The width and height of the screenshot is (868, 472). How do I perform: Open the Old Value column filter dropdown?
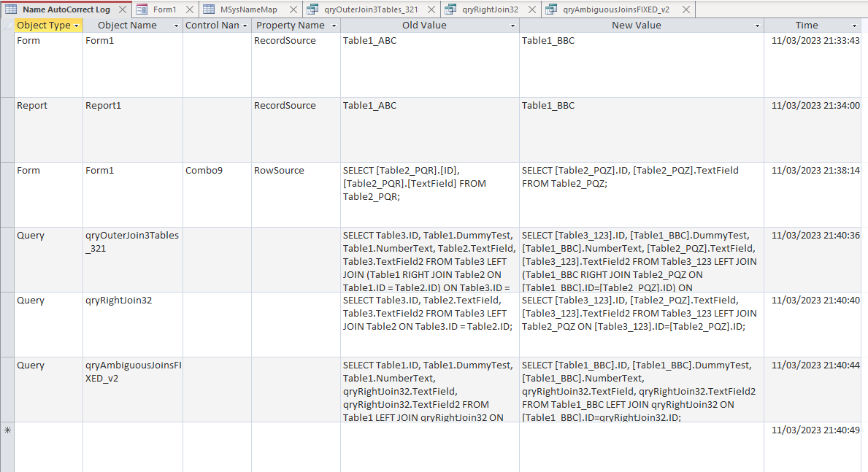[x=512, y=26]
